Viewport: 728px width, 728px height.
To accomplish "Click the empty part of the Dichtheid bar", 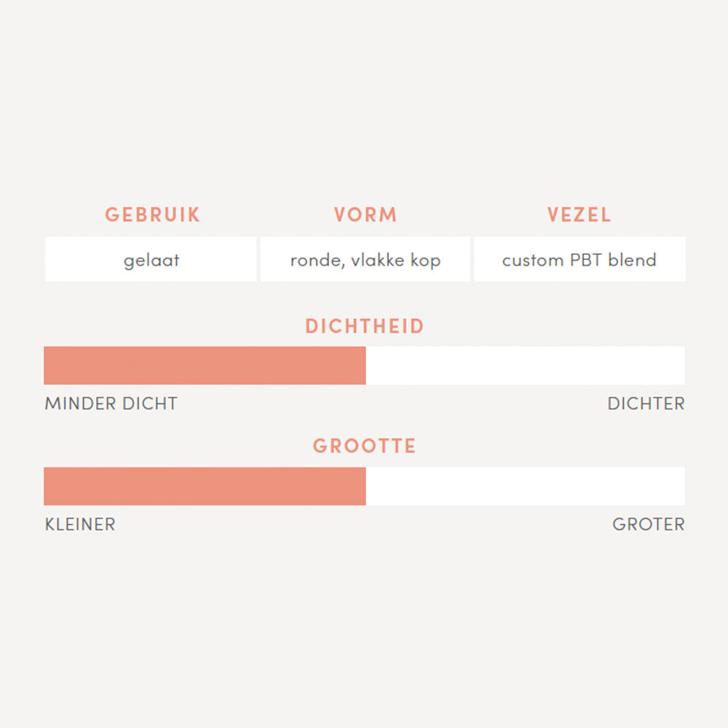I will [525, 365].
